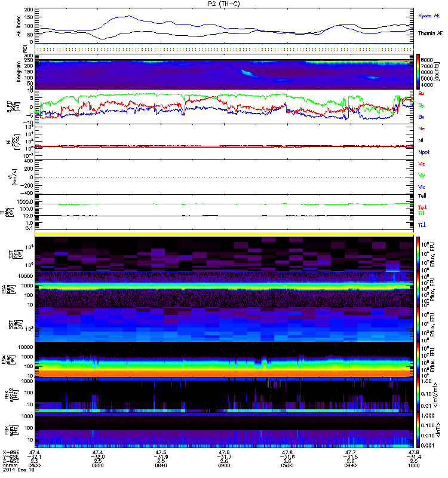Click the 8000 value on Keogram color bar
The width and height of the screenshot is (448, 478).
(426, 60)
